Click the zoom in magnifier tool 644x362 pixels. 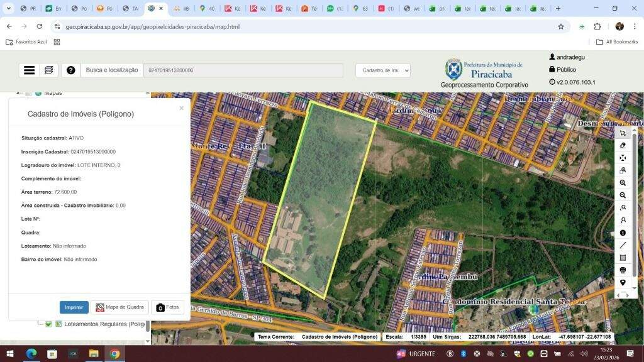(x=623, y=183)
